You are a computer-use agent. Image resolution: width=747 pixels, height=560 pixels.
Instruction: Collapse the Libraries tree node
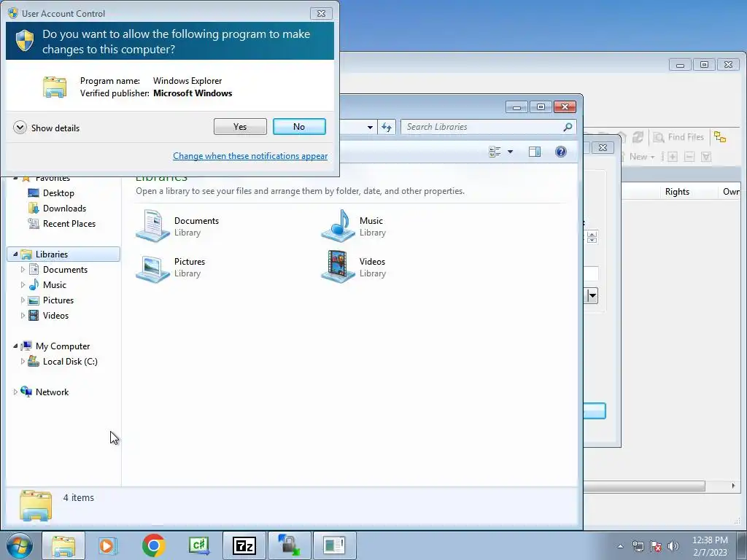(x=15, y=254)
